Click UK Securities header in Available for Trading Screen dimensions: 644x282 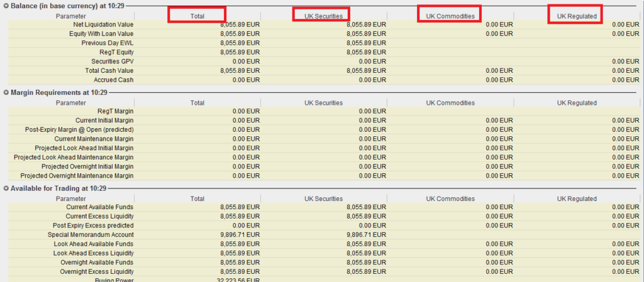pos(323,199)
